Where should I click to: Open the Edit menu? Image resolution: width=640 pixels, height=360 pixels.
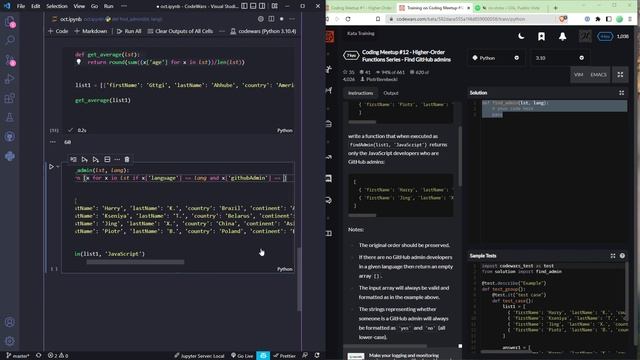tap(36, 6)
